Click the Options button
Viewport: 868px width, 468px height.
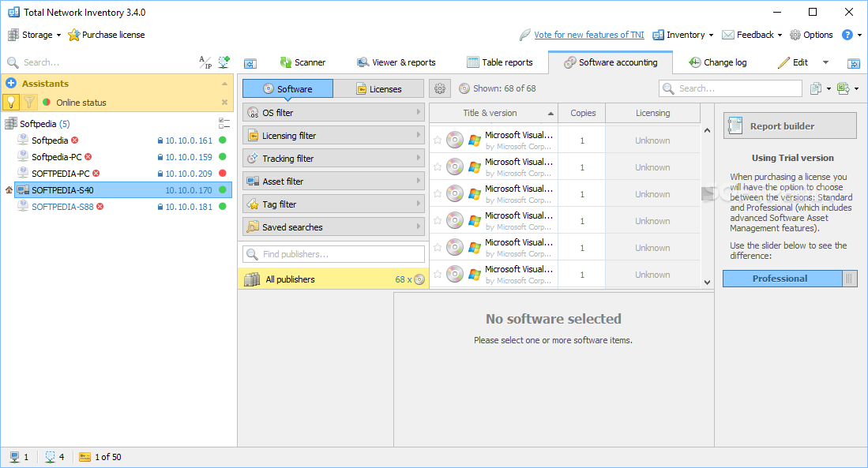(811, 35)
